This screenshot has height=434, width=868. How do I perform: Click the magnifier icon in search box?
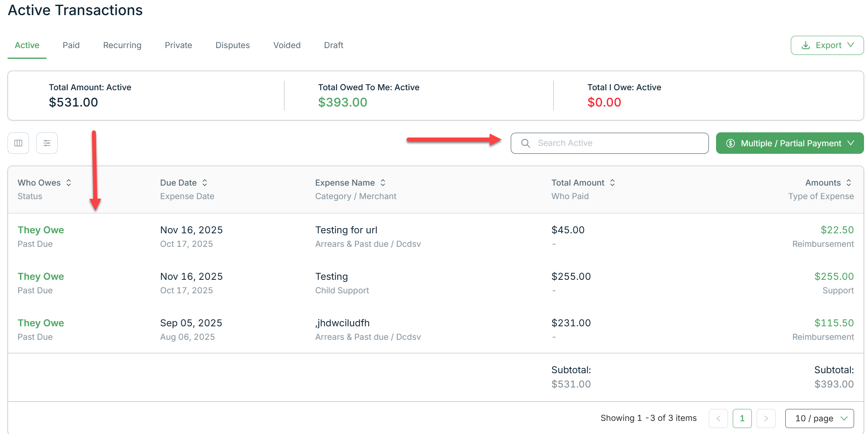pyautogui.click(x=525, y=143)
